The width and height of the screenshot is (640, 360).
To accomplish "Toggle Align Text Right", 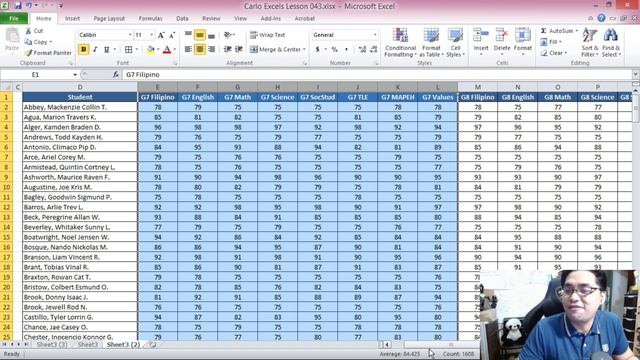I will point(211,49).
